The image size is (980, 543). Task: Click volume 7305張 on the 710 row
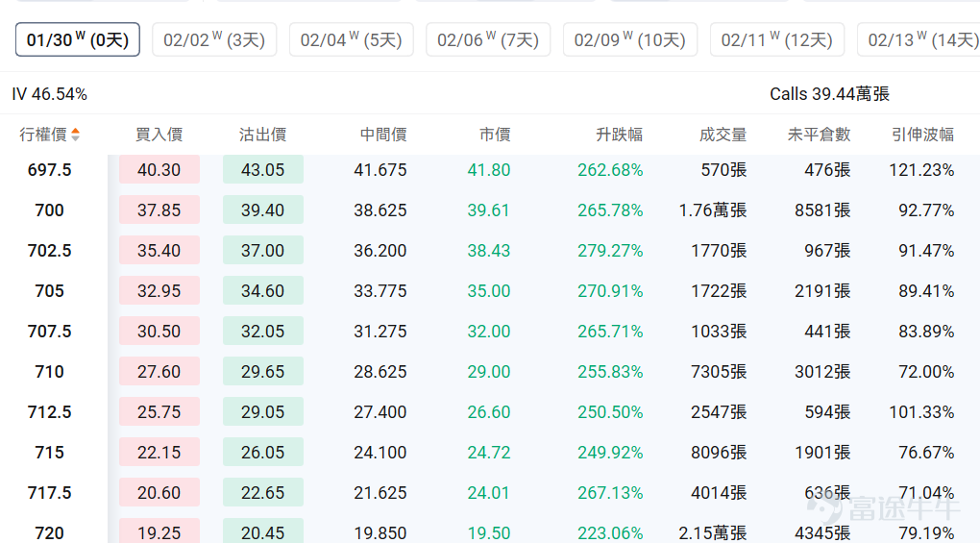coord(719,372)
